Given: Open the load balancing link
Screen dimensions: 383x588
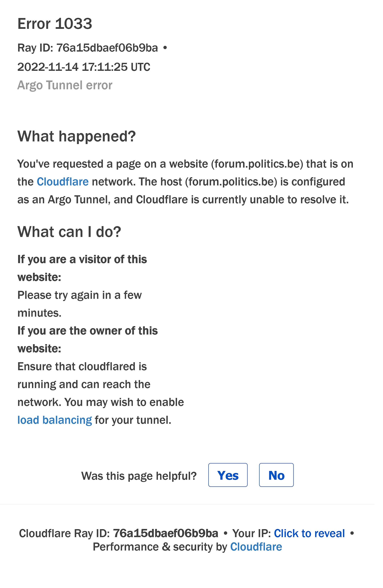Looking at the screenshot, I should (x=54, y=420).
